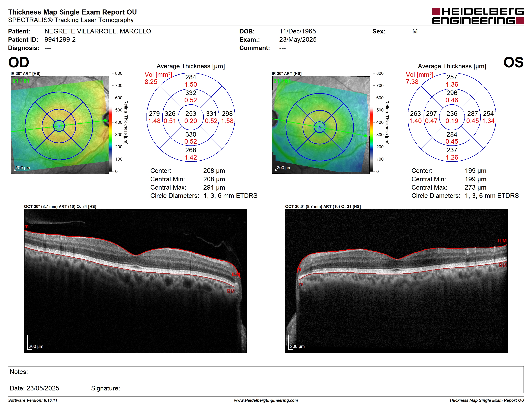Click the OS Central Max value 273 µm
The width and height of the screenshot is (532, 411).
[476, 188]
